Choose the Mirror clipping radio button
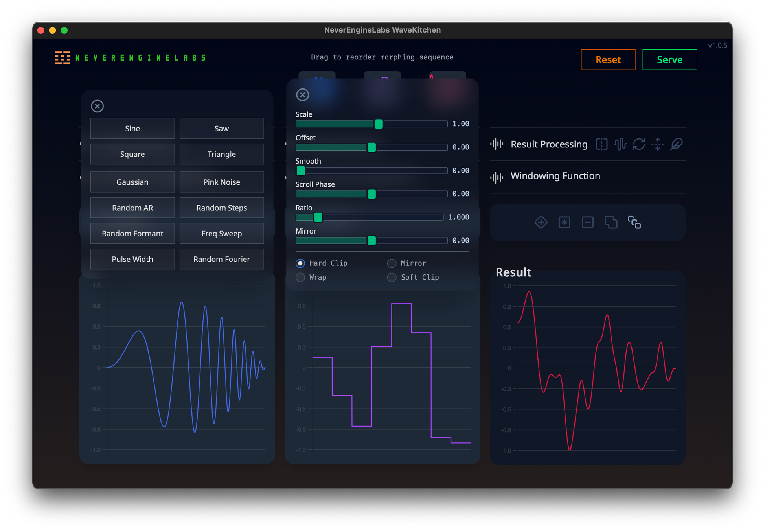 [392, 263]
